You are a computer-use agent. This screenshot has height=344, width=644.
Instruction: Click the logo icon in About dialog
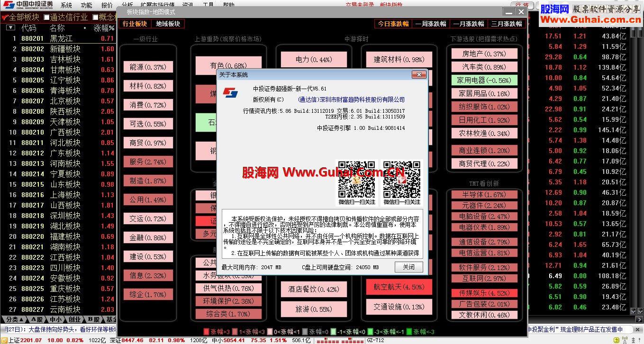click(231, 93)
